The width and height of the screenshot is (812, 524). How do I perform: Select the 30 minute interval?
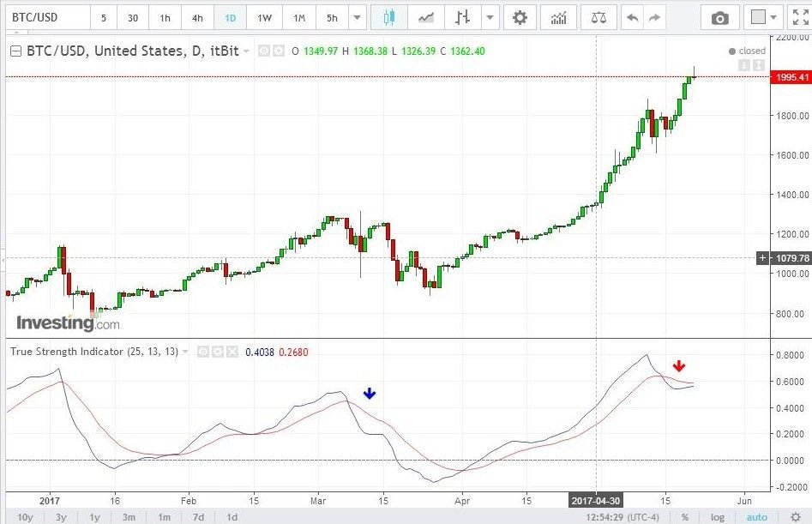[133, 18]
